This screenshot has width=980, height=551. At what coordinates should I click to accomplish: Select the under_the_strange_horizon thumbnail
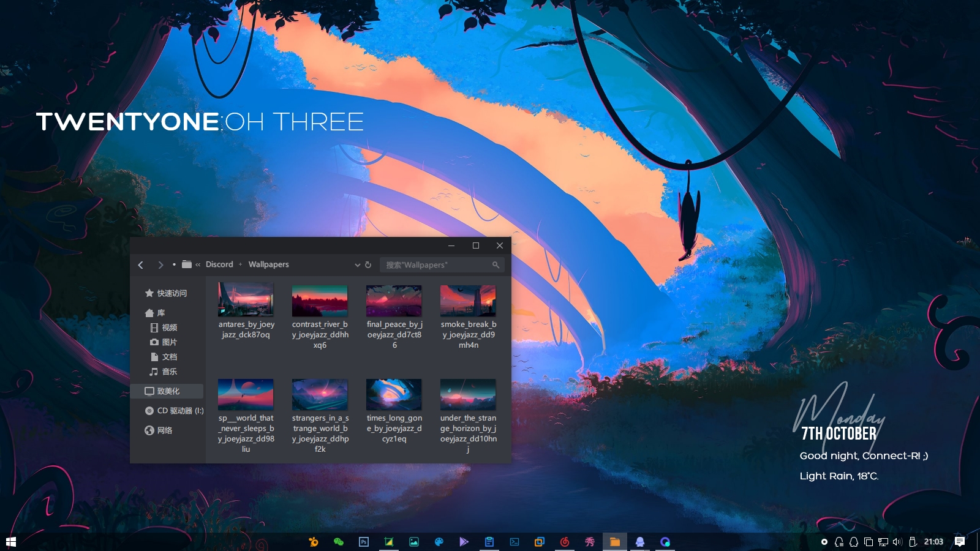[468, 394]
